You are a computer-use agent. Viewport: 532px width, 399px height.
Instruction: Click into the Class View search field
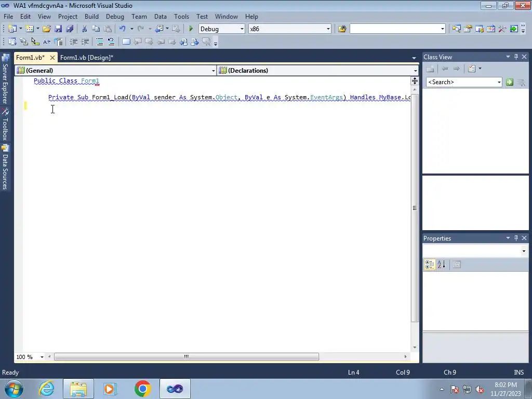click(x=461, y=82)
